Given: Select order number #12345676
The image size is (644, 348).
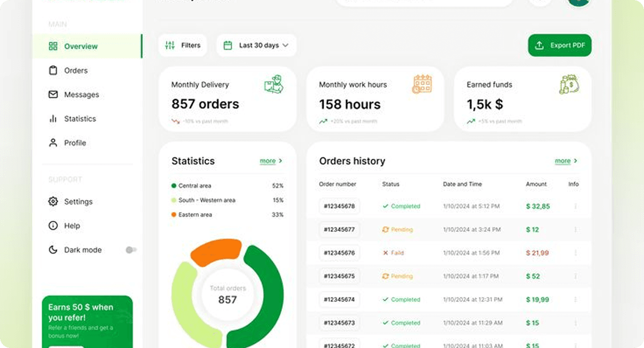Looking at the screenshot, I should click(339, 253).
